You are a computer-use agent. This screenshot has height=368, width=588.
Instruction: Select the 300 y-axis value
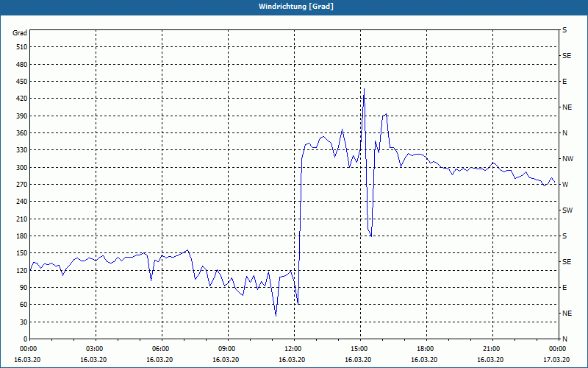click(x=22, y=167)
